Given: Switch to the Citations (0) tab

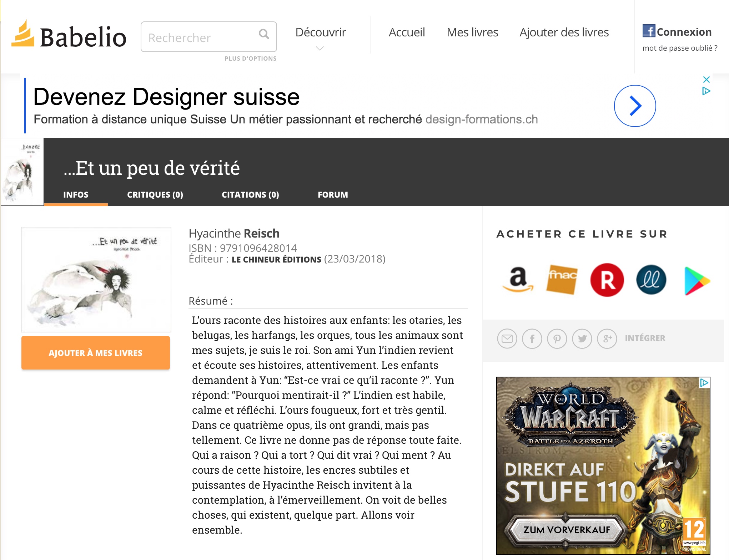Looking at the screenshot, I should [x=250, y=195].
